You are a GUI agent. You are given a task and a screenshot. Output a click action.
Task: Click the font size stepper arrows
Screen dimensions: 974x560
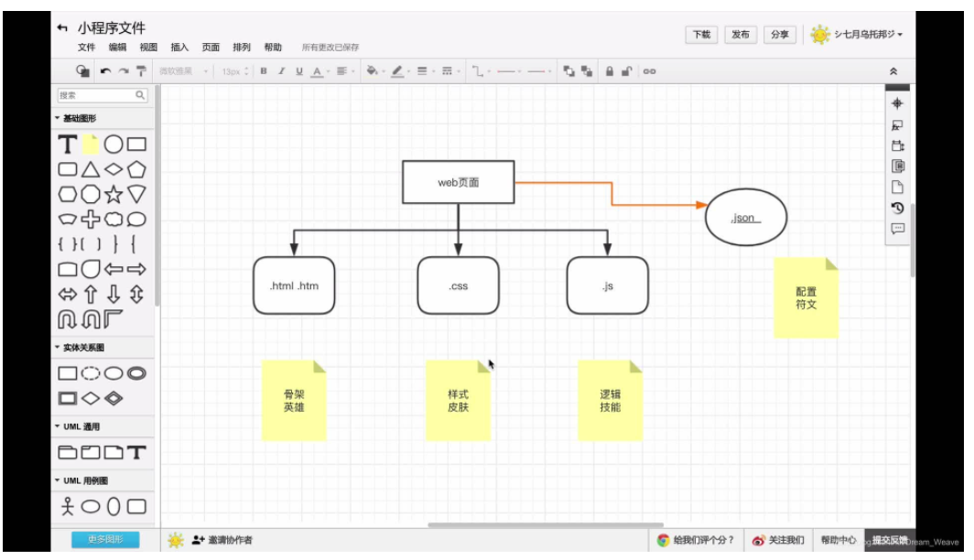(246, 71)
